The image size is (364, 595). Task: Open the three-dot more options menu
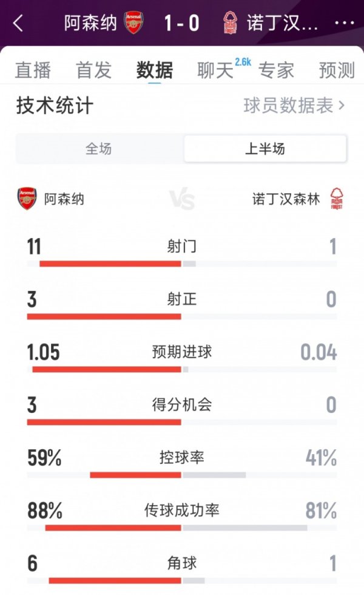344,24
